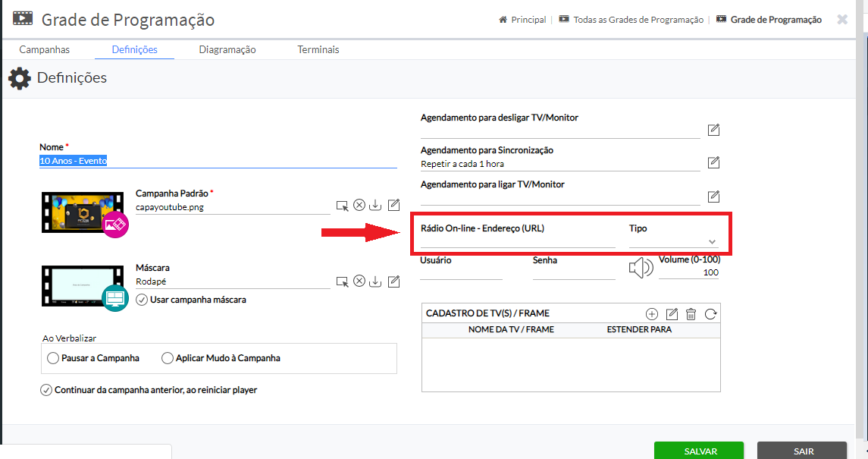Toggle Continuar da campanha anterior checkbox
The image size is (868, 459).
(x=46, y=390)
